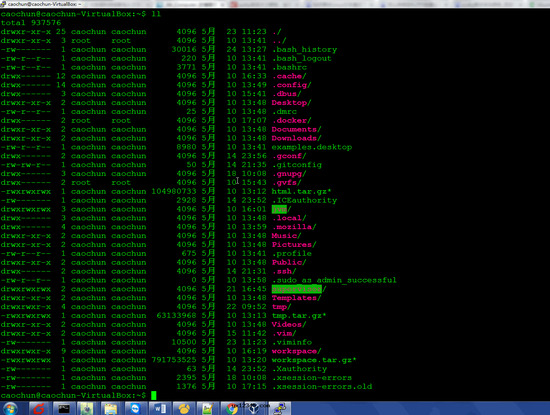
Task: Click the .docker/ directory name
Action: tap(291, 120)
